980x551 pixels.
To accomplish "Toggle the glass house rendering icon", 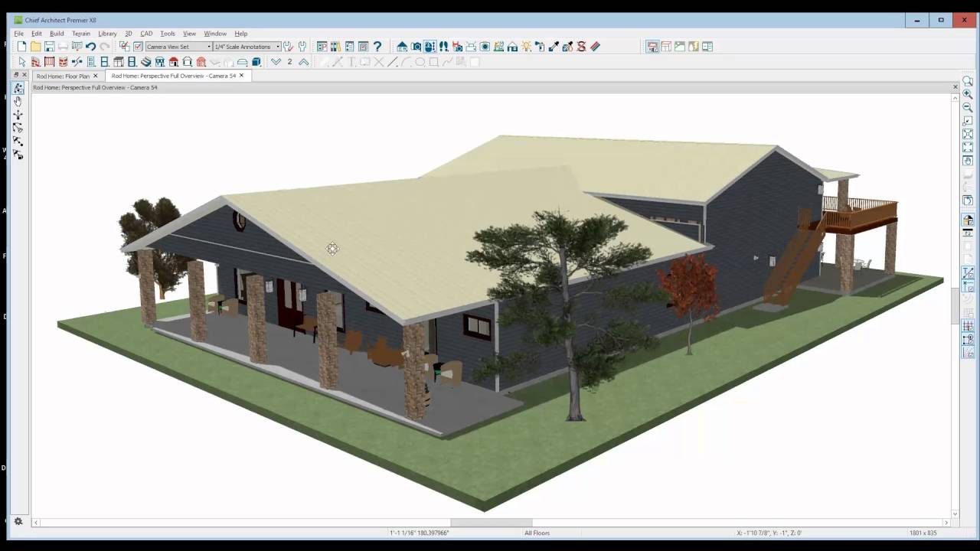I will point(666,47).
